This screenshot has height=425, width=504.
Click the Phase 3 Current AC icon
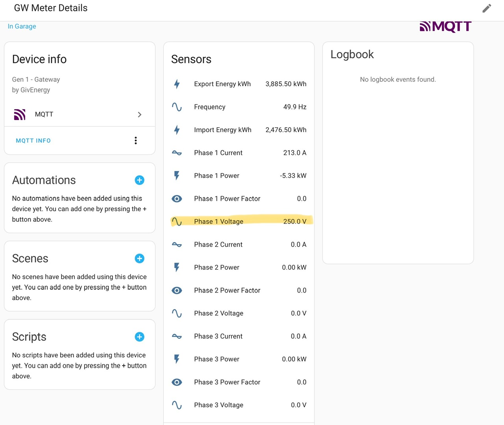[177, 336]
